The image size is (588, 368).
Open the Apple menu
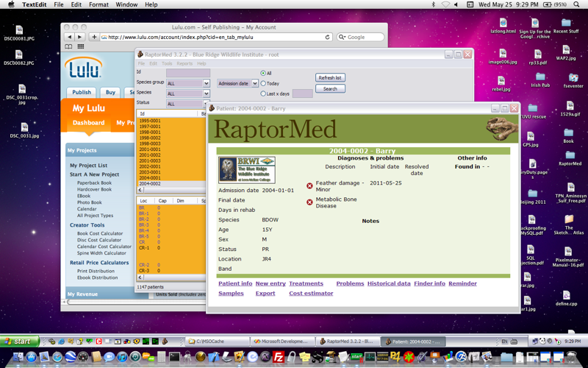[x=11, y=4]
